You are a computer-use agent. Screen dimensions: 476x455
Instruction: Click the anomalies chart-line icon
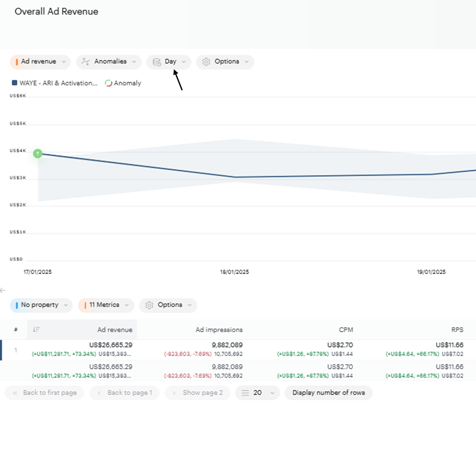coord(86,62)
